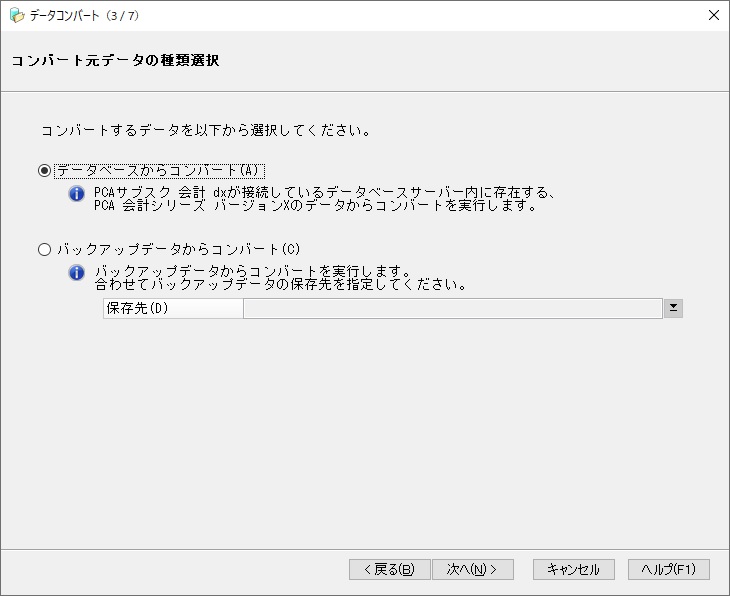Click inside the 保存先 path input field
730x596 pixels.
click(452, 308)
